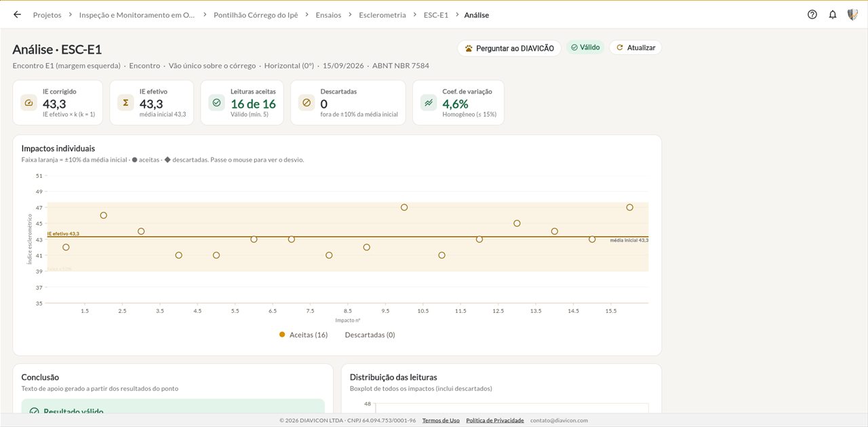Image resolution: width=868 pixels, height=427 pixels.
Task: Click 'Homogêneo (≤ 15%)' text
Action: tap(469, 115)
